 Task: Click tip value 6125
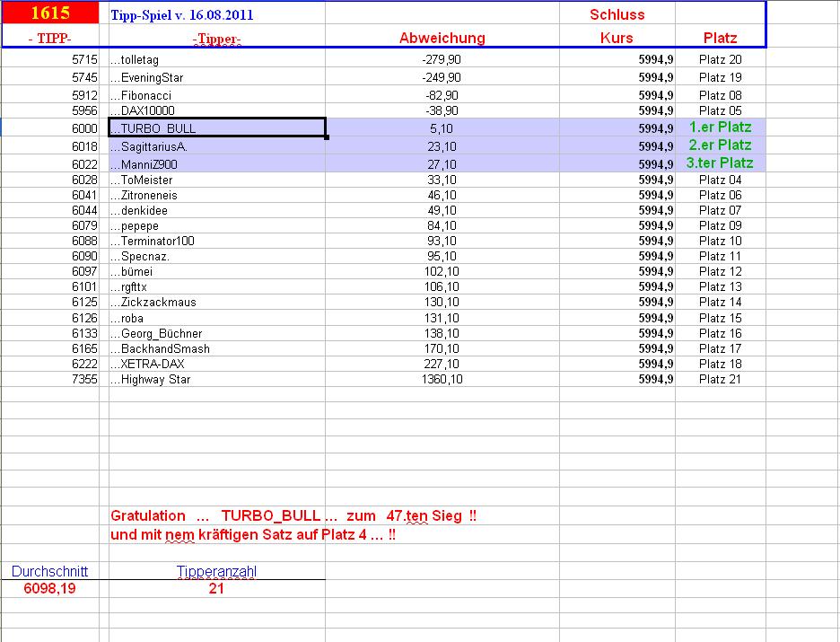click(84, 303)
